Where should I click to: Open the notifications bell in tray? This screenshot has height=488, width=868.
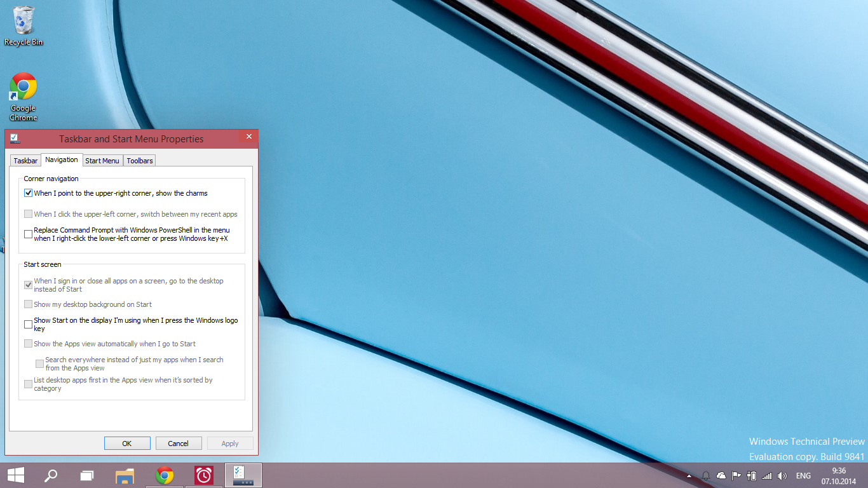706,475
